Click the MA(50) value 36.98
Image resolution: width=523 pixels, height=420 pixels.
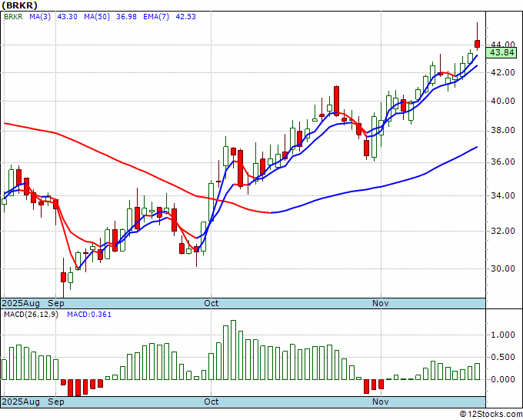(126, 17)
